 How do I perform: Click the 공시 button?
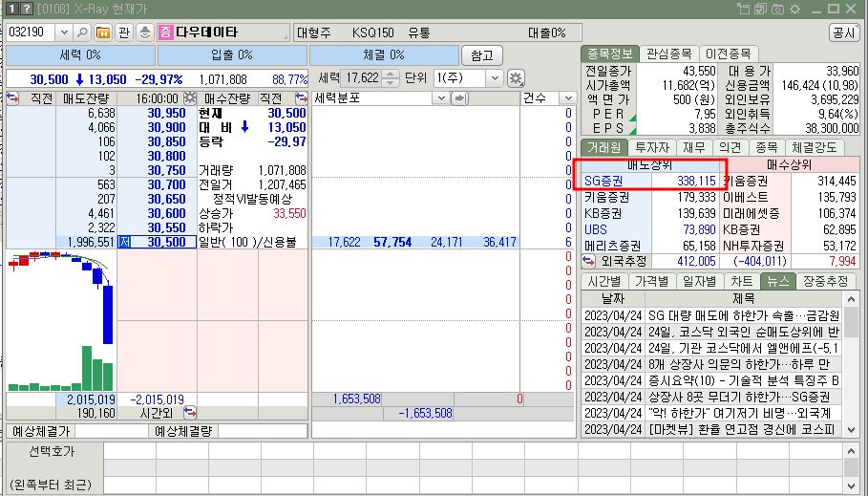point(845,32)
